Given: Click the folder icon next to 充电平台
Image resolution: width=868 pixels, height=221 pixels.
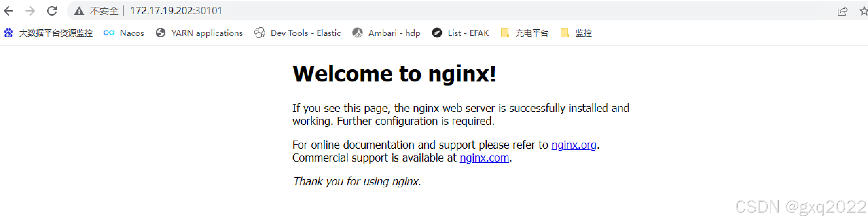Looking at the screenshot, I should click(x=505, y=33).
